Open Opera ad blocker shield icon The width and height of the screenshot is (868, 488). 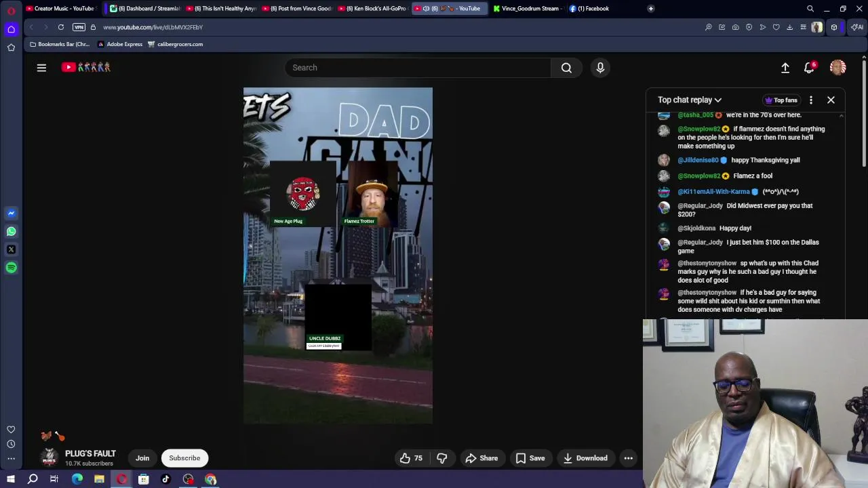point(749,27)
